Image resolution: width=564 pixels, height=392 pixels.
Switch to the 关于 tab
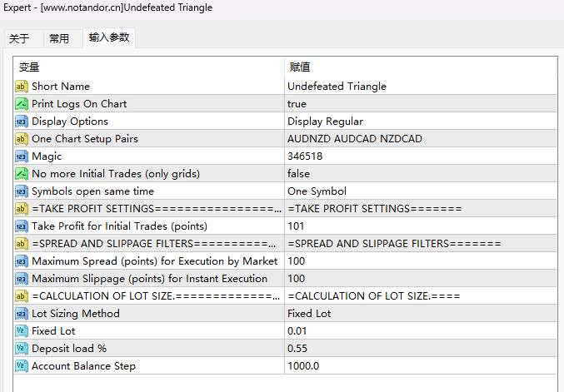[19, 38]
